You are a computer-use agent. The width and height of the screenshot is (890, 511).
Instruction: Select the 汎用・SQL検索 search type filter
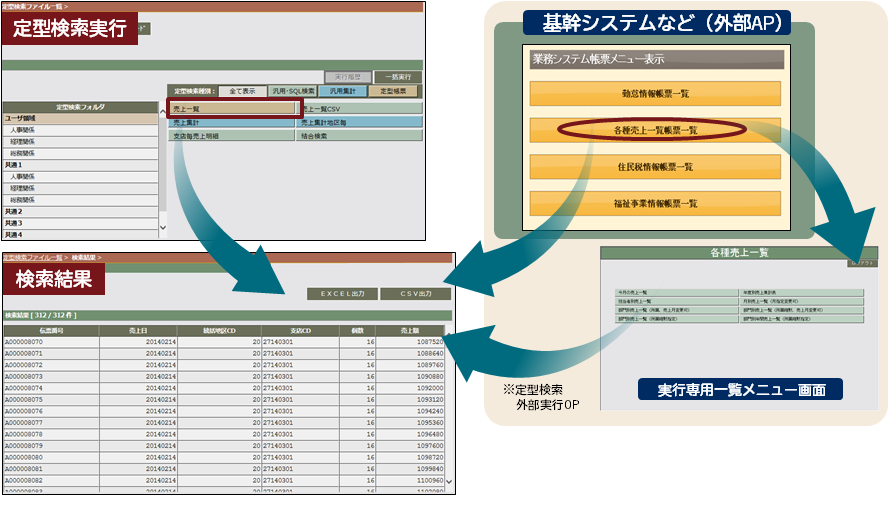pos(293,91)
